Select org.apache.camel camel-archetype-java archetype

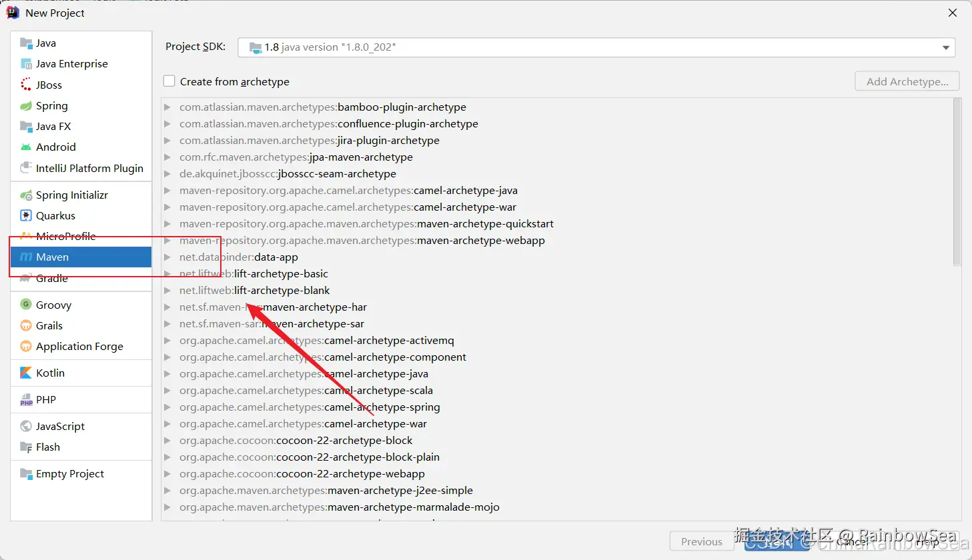tap(304, 374)
